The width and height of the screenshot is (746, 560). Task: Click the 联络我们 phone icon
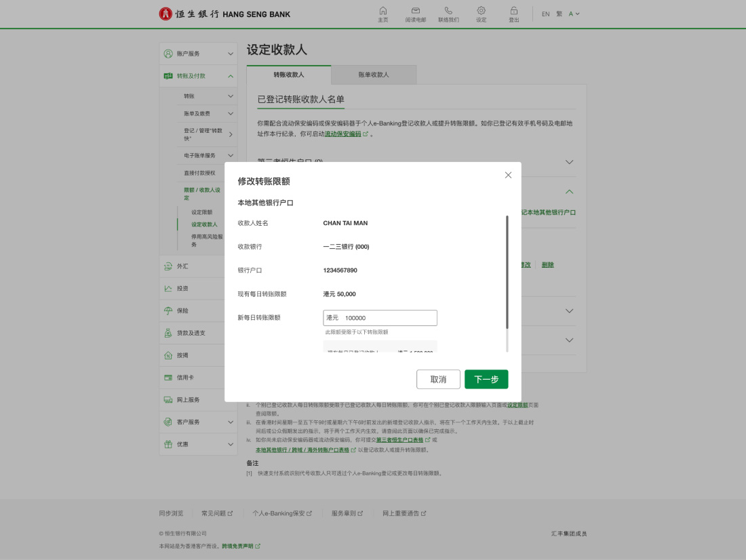coord(448,11)
